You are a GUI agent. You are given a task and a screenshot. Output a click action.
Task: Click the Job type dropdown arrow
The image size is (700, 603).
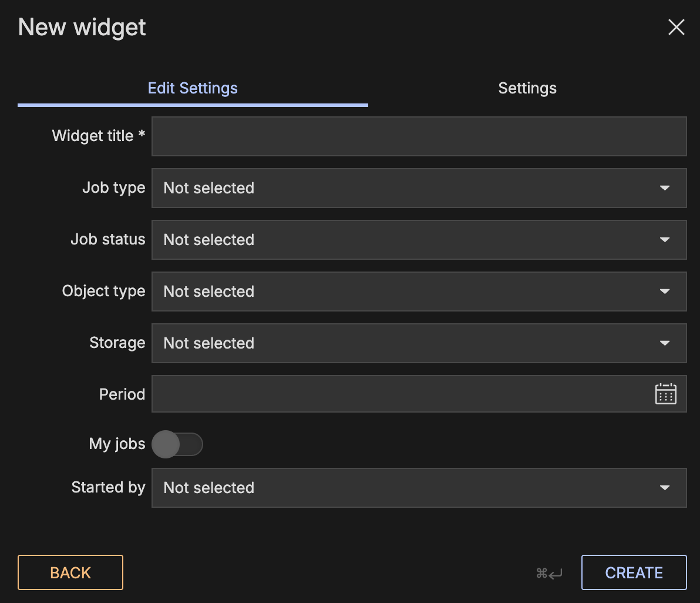coord(665,188)
